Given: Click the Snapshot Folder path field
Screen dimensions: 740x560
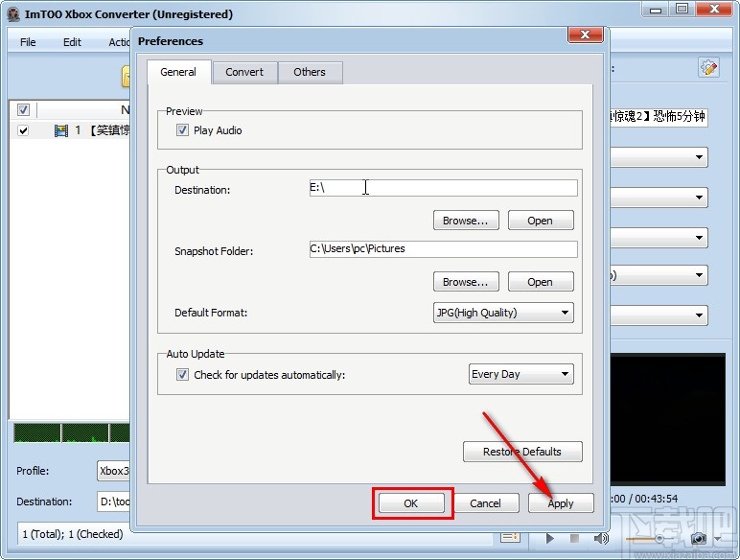Looking at the screenshot, I should click(x=443, y=249).
